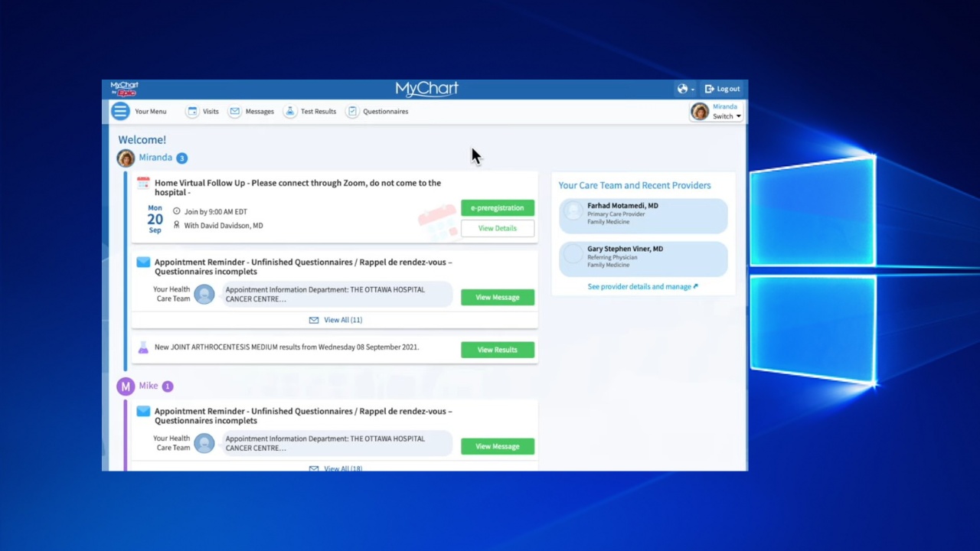Click the View Details button
Screen dimensions: 980x551
[498, 228]
